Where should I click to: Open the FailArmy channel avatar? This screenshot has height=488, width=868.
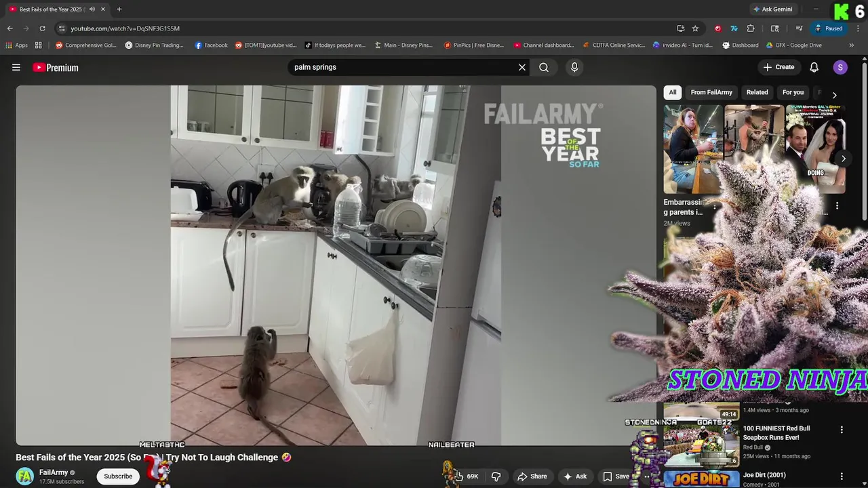click(x=25, y=476)
